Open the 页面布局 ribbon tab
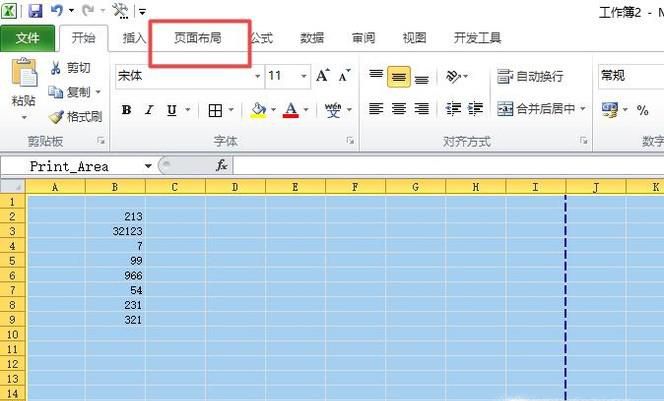Image resolution: width=664 pixels, height=401 pixels. coord(198,38)
